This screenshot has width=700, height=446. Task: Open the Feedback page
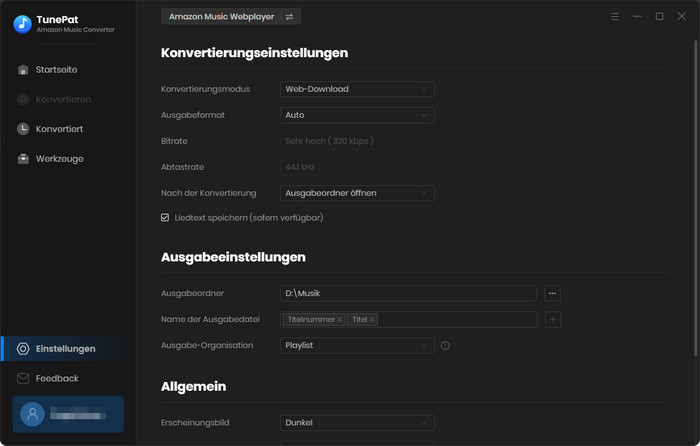[x=57, y=379]
